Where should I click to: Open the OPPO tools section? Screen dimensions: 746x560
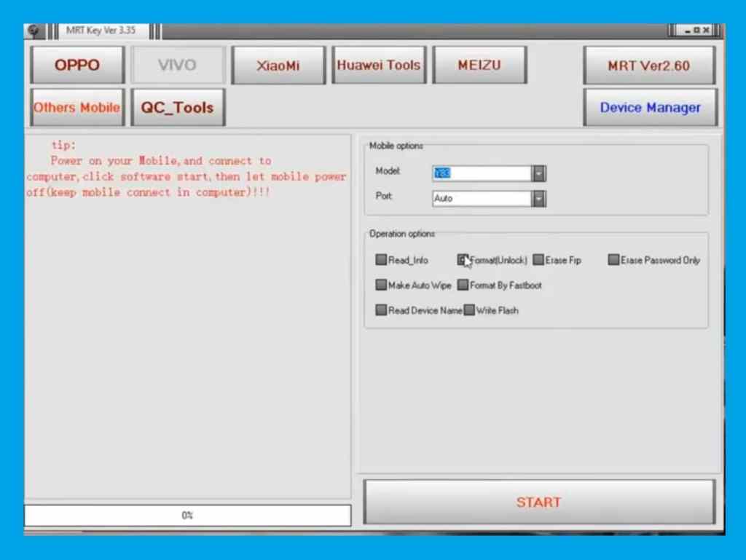[77, 65]
